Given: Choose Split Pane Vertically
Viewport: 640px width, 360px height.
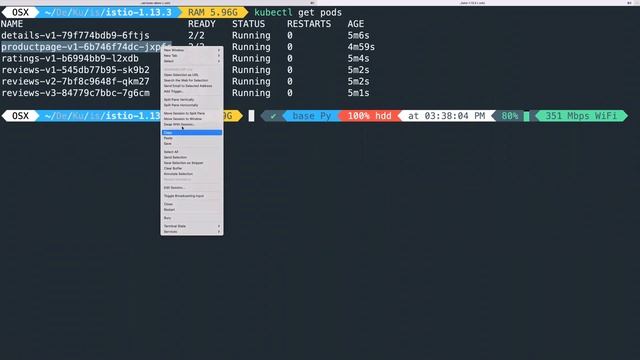Looking at the screenshot, I should pos(192,100).
